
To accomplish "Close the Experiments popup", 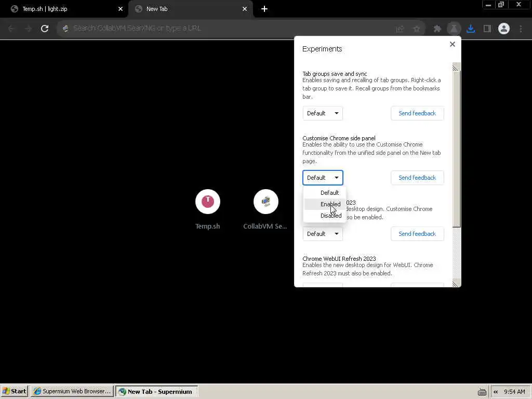I will point(453,44).
